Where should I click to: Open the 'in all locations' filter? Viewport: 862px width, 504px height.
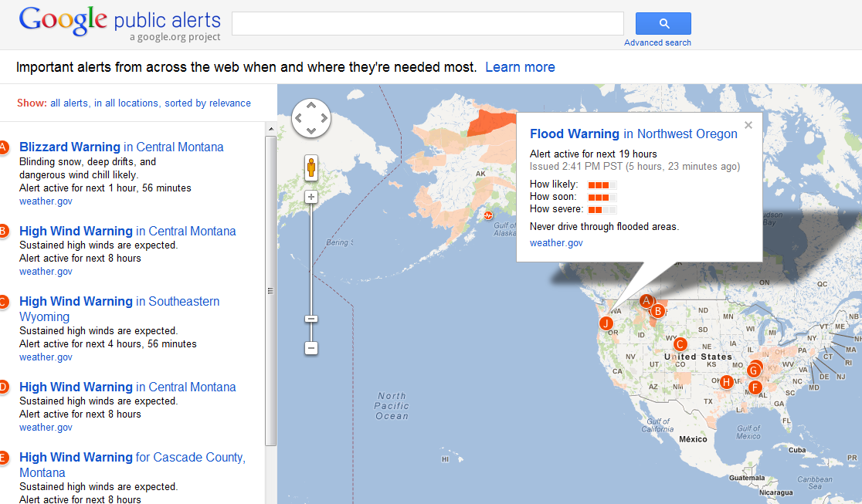click(x=127, y=103)
